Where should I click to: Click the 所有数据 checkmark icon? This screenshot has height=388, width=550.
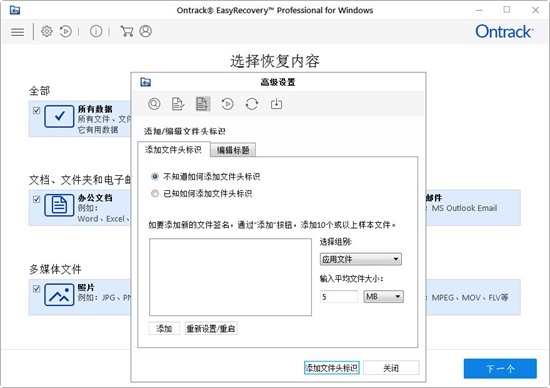coord(59,116)
